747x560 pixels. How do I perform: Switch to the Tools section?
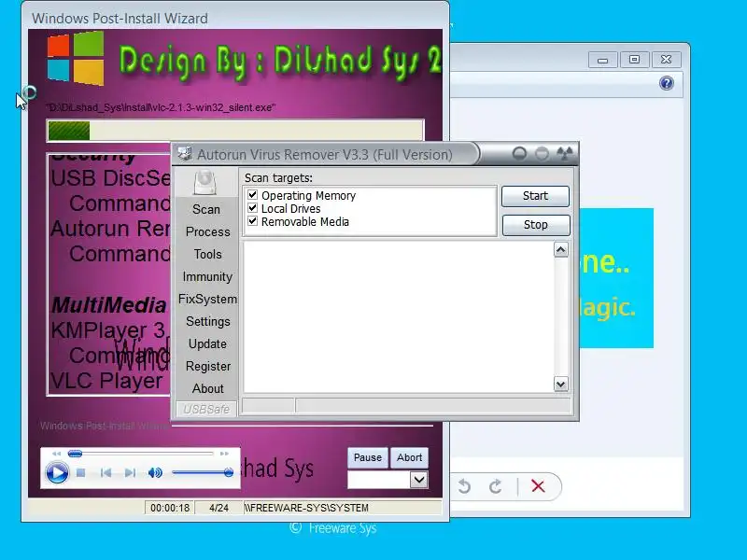[x=207, y=254]
